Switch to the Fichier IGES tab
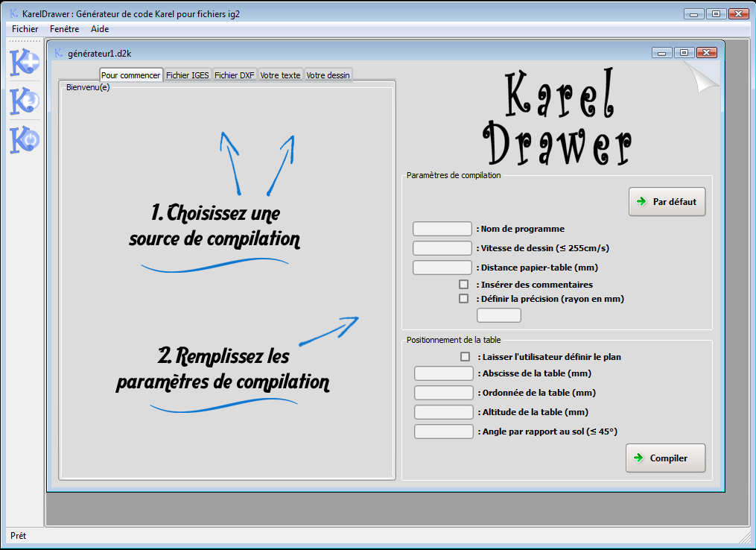Screen dimensions: 756x550 pyautogui.click(x=188, y=75)
